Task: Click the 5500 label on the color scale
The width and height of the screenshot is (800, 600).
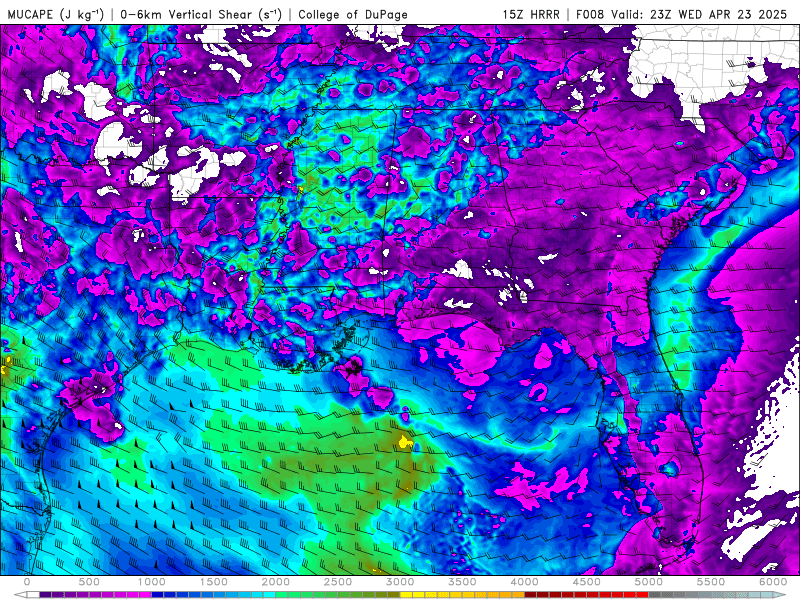Action: pyautogui.click(x=711, y=582)
